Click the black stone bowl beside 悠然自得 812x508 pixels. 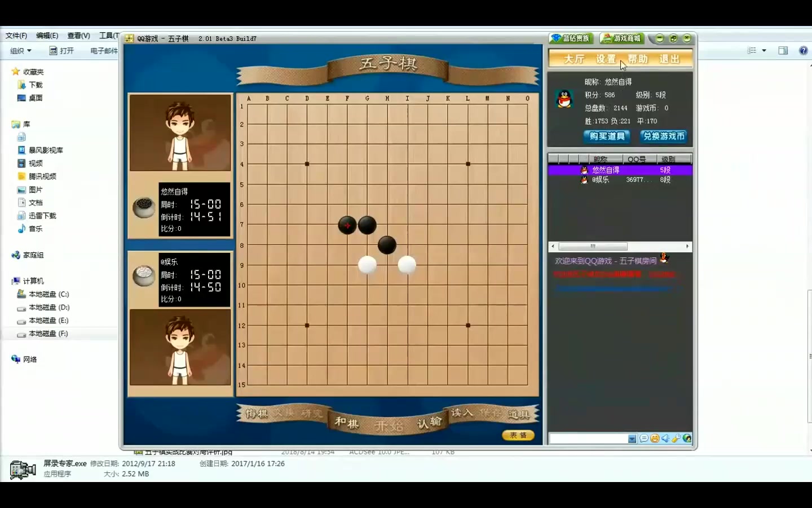[144, 207]
